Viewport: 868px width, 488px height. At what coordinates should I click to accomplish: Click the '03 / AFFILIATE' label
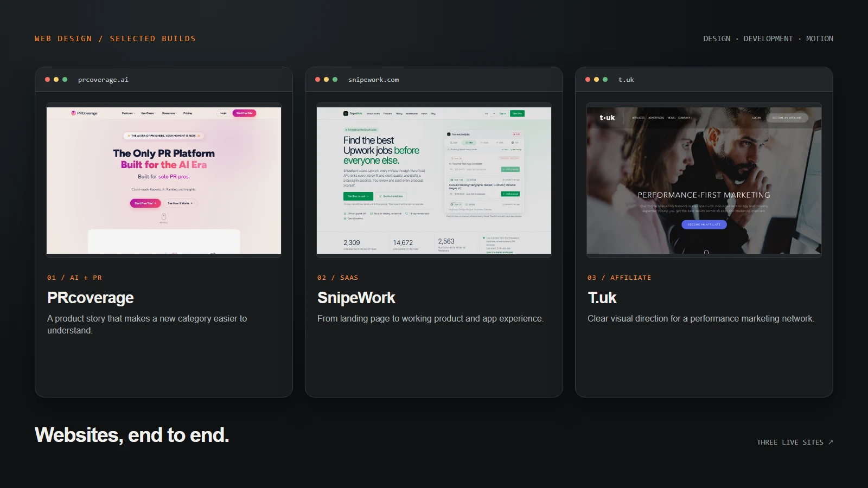[619, 278]
